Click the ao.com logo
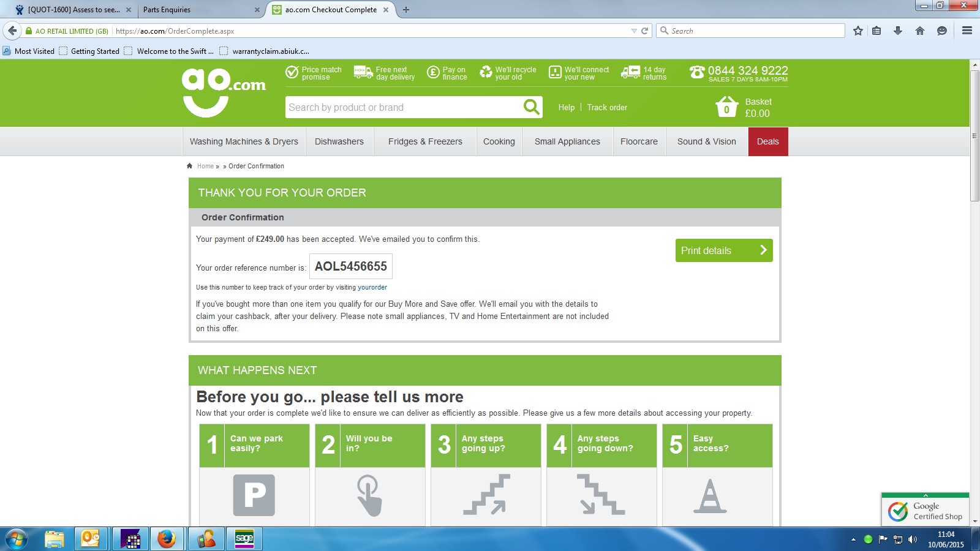This screenshot has width=980, height=551. 224,92
